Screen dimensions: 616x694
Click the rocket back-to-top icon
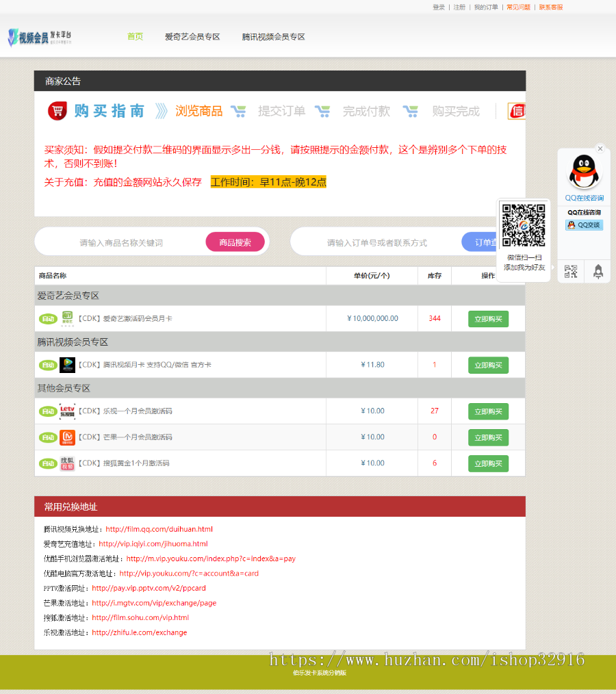598,271
